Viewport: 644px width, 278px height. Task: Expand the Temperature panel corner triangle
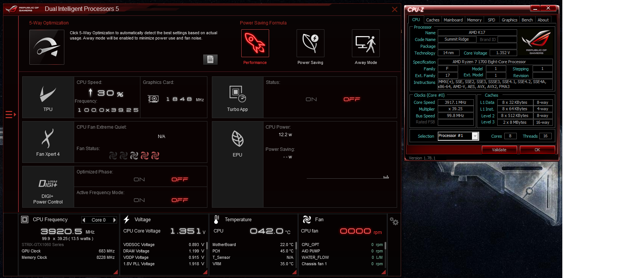294,272
